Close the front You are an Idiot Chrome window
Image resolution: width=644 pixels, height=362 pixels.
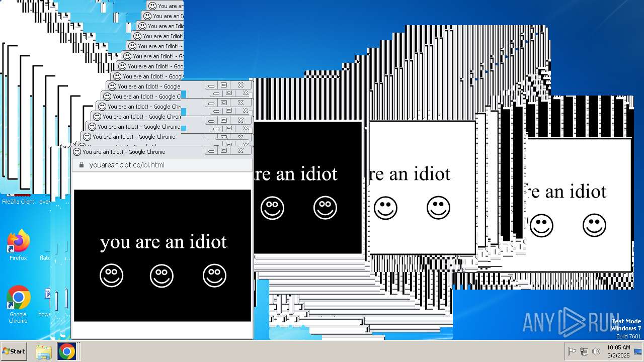241,151
